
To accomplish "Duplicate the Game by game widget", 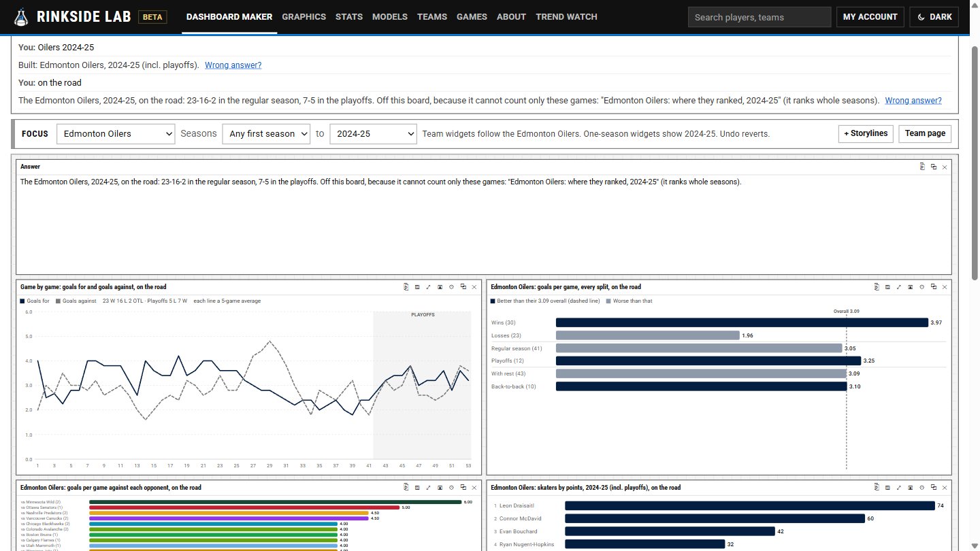I will click(x=463, y=287).
